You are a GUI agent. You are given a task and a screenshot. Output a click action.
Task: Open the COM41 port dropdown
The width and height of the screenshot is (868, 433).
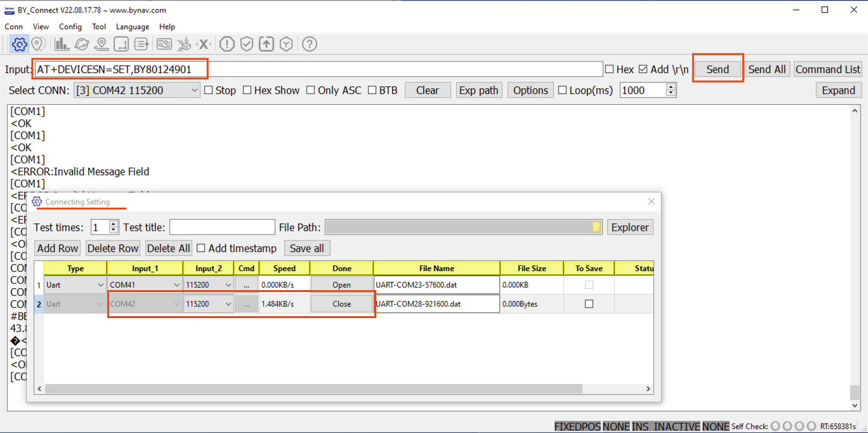(145, 285)
